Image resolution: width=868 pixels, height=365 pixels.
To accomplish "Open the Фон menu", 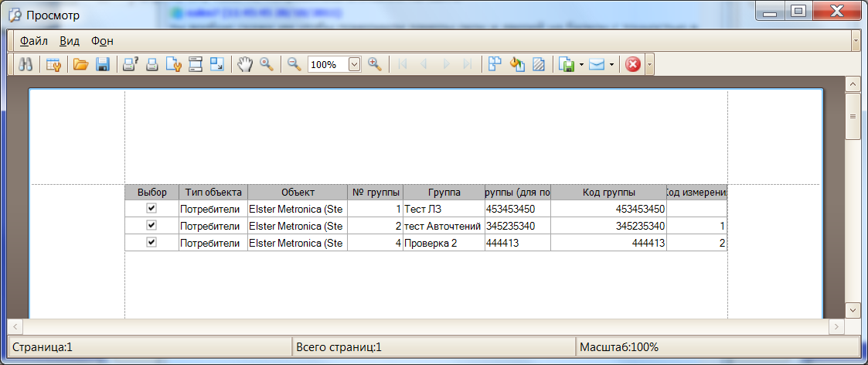I will (x=102, y=41).
